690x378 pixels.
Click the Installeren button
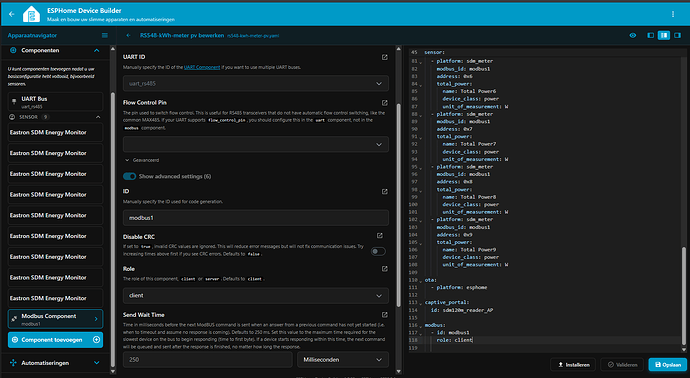pos(573,365)
